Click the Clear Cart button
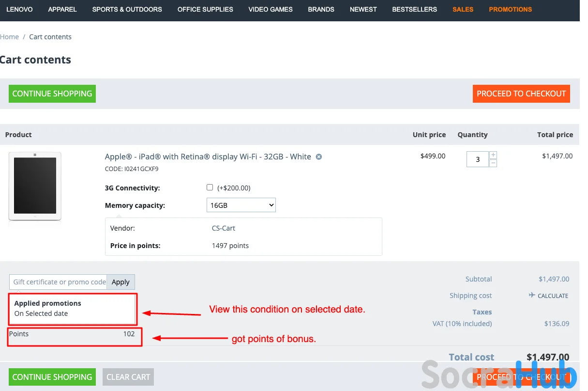Image resolution: width=588 pixels, height=391 pixels. coord(128,377)
